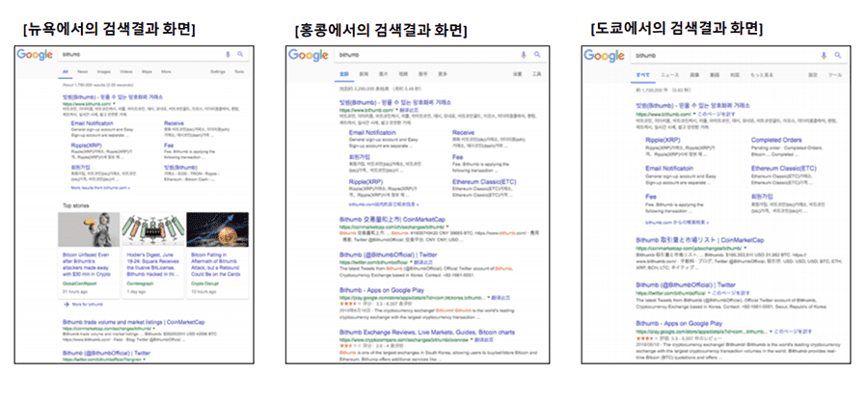Open the dropdown arrow after bithumb.com URL in New York
This screenshot has height=401, width=868.
(114, 103)
